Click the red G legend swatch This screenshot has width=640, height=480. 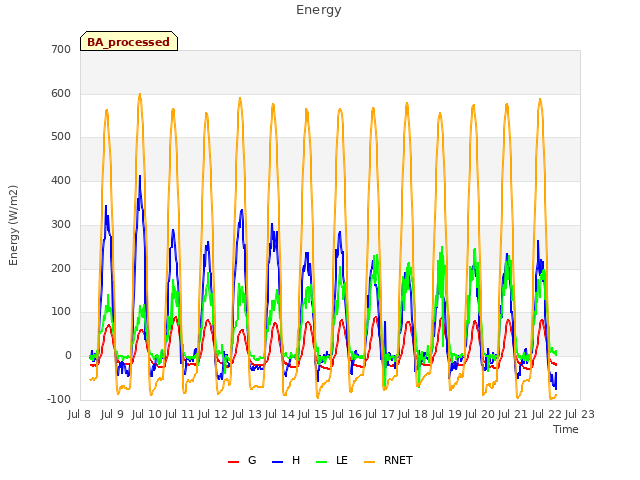click(x=233, y=462)
